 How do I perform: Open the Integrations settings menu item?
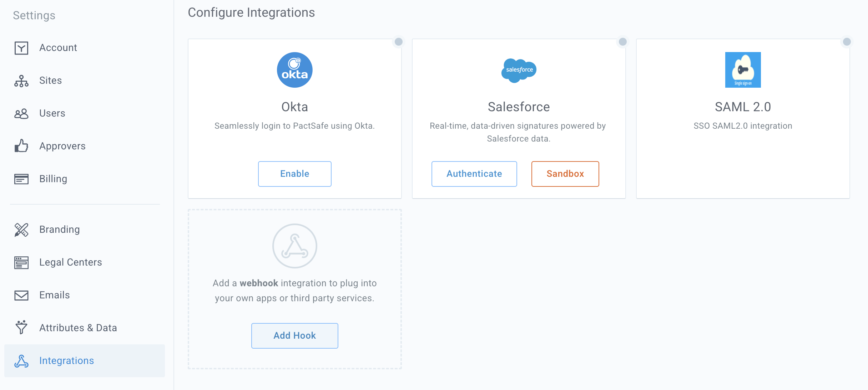[67, 360]
